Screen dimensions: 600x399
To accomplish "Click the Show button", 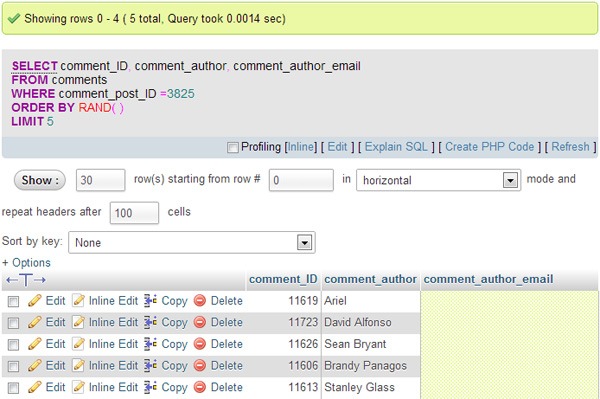I will pos(40,180).
